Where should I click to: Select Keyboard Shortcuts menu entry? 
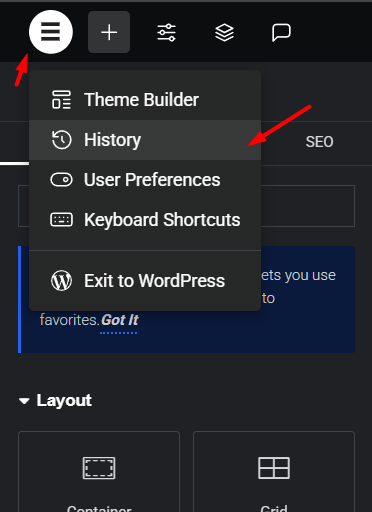tap(145, 220)
